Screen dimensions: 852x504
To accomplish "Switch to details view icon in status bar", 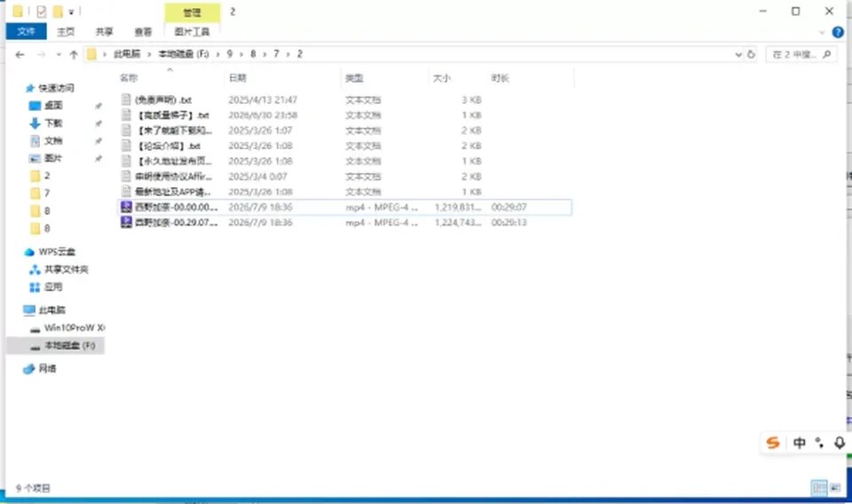I will click(x=819, y=488).
